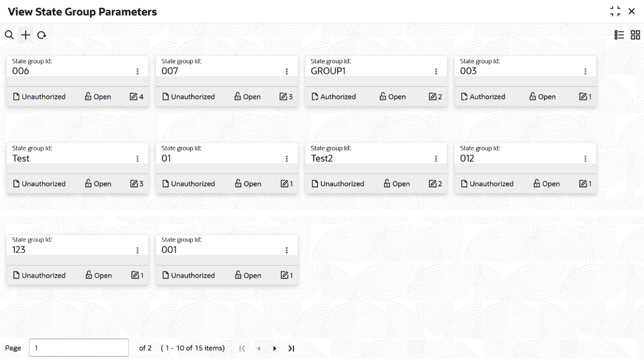Expand actions menu for Test2 tile
Viewport: 644px width, 362px height.
coord(436,159)
